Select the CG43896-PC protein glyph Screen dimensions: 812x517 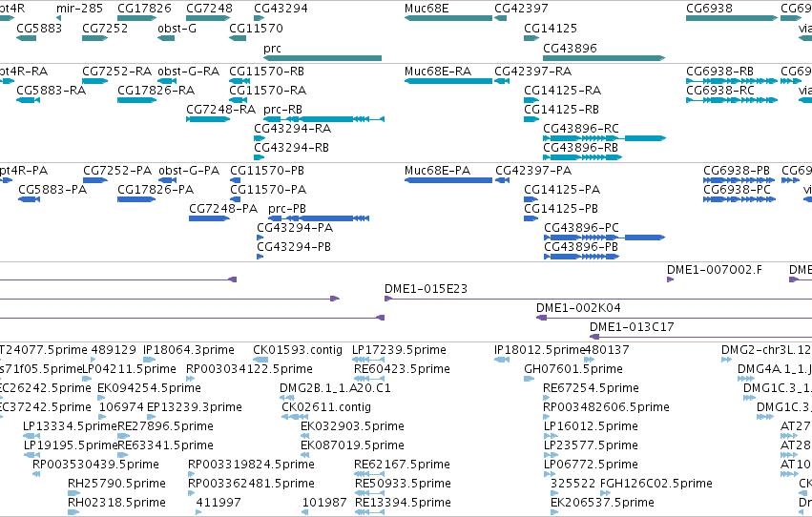(604, 238)
